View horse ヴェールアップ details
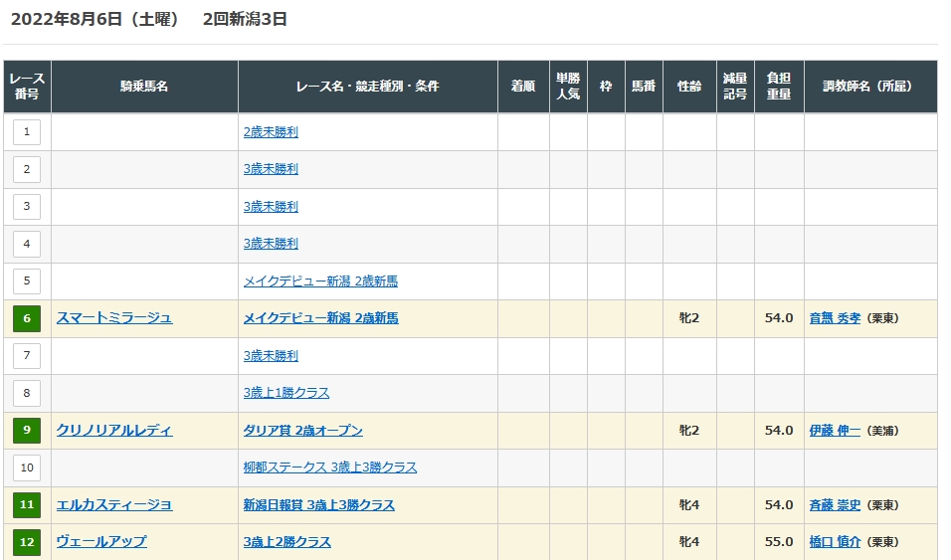 tap(101, 542)
